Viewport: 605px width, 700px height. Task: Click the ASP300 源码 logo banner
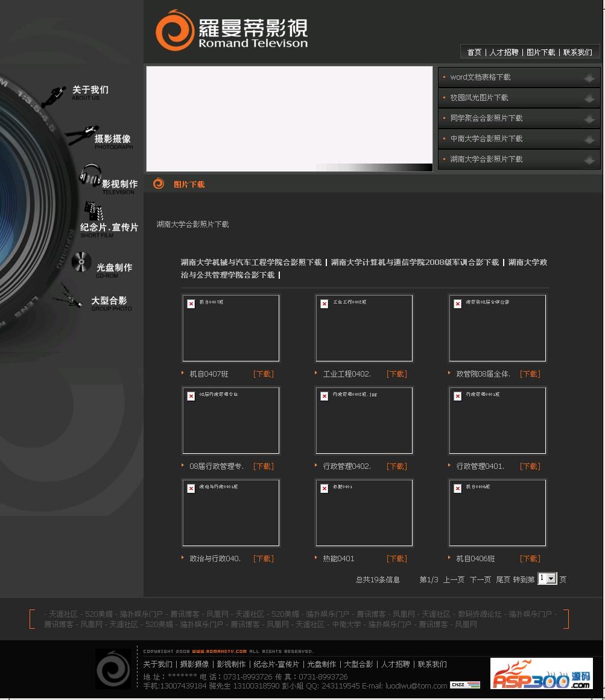tap(542, 674)
